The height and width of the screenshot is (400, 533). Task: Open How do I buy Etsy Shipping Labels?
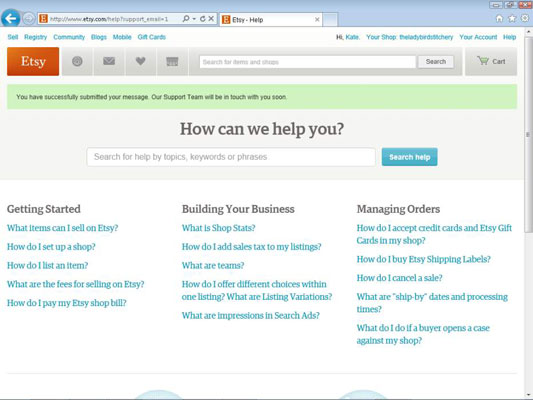tap(423, 259)
